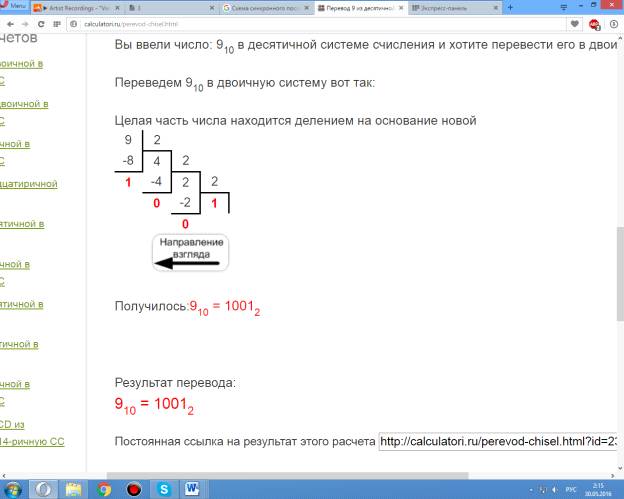
Task: Open the red ad blocker extension icon
Action: [595, 25]
